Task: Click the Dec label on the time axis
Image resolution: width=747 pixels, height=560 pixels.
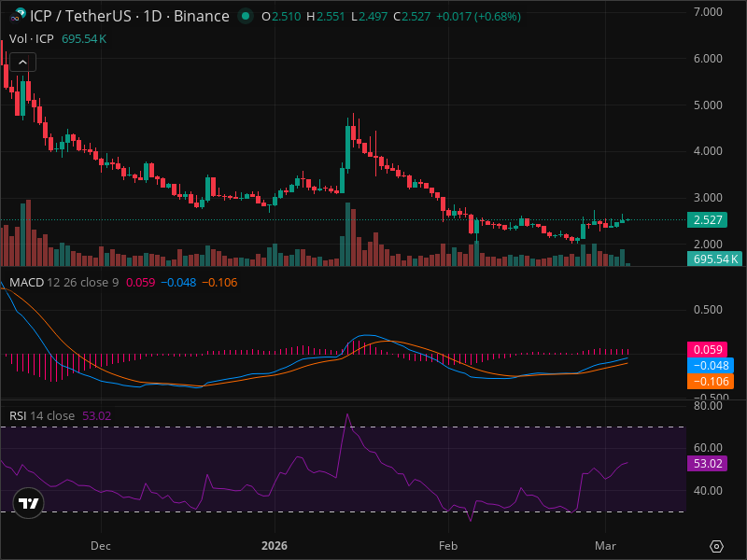Action: click(x=101, y=546)
